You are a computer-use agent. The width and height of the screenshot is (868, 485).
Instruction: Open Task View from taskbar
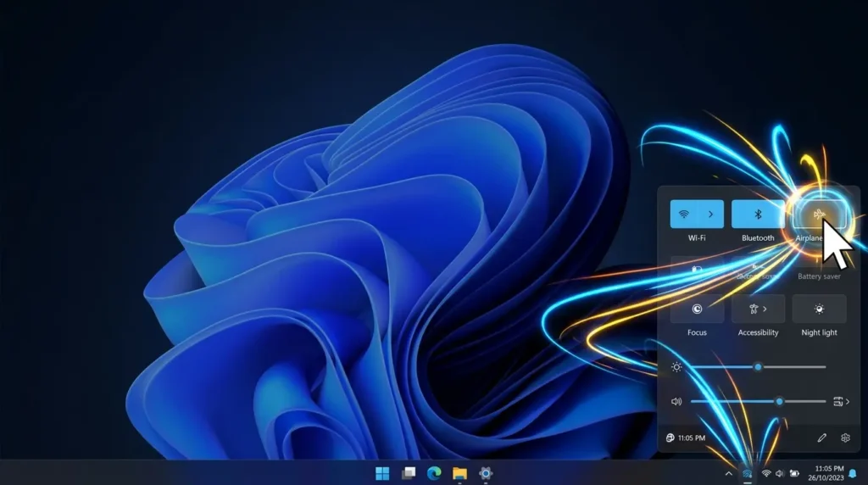[x=409, y=473]
